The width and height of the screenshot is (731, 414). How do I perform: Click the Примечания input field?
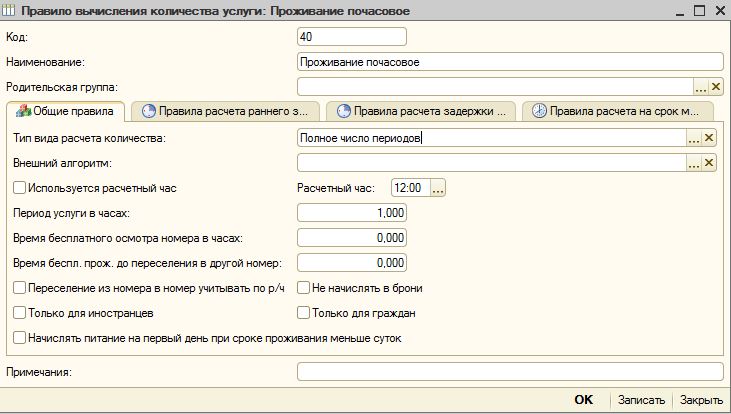(x=510, y=372)
